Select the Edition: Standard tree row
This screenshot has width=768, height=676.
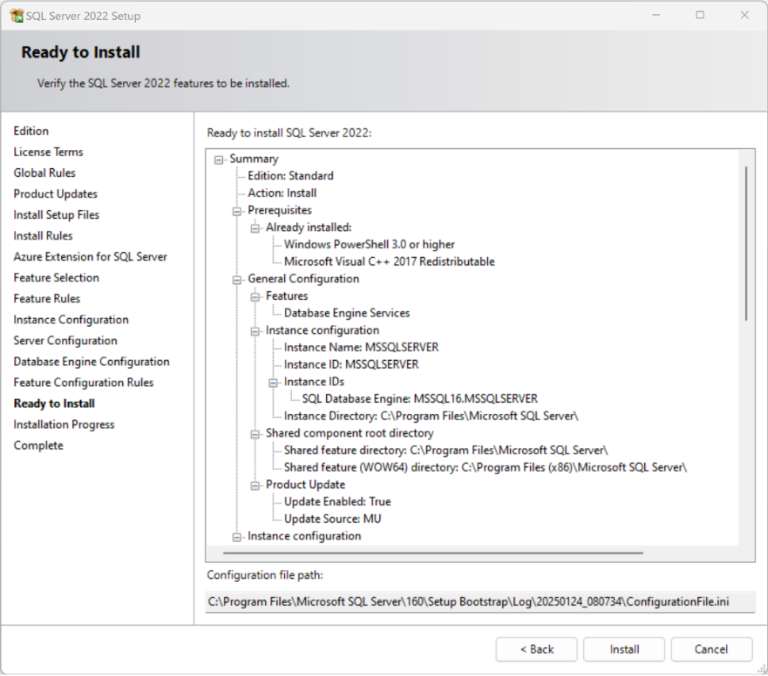[x=290, y=176]
